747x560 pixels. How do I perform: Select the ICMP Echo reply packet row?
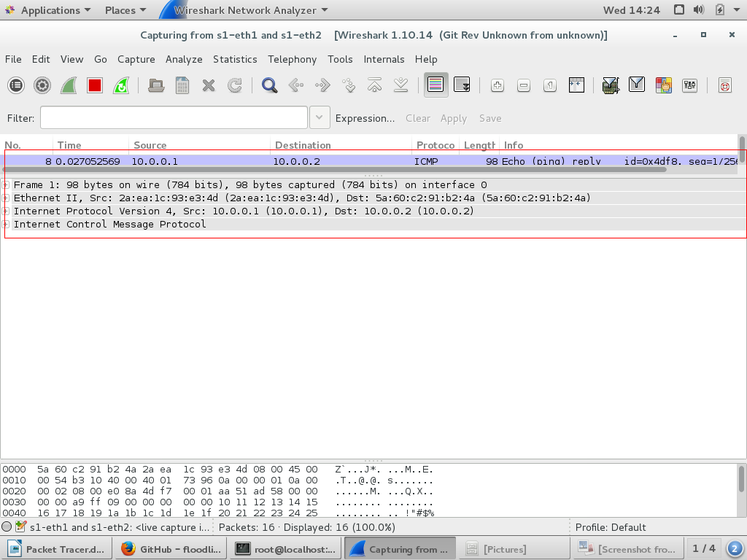coord(370,160)
